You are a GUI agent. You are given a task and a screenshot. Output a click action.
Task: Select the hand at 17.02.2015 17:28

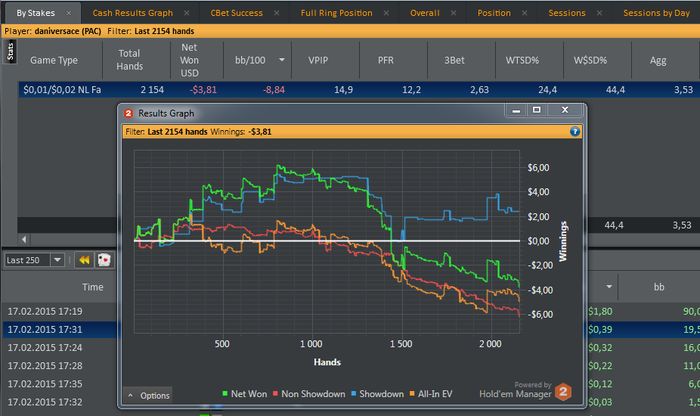click(x=45, y=366)
